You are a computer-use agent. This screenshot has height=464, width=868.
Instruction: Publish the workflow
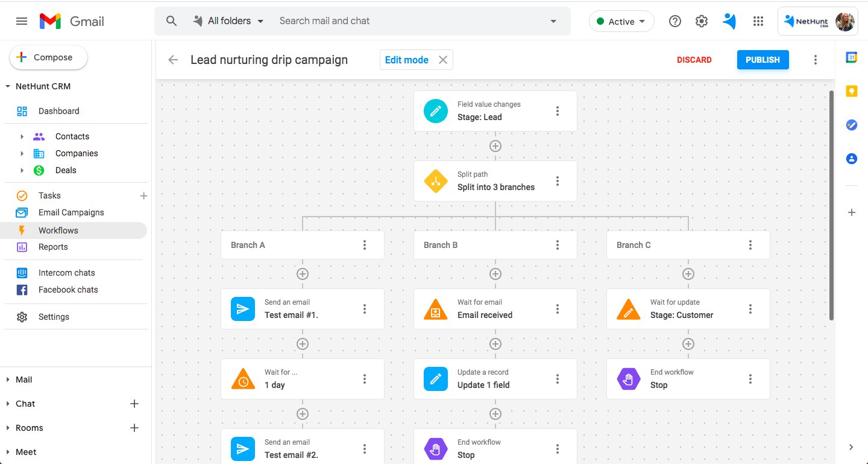pyautogui.click(x=763, y=60)
